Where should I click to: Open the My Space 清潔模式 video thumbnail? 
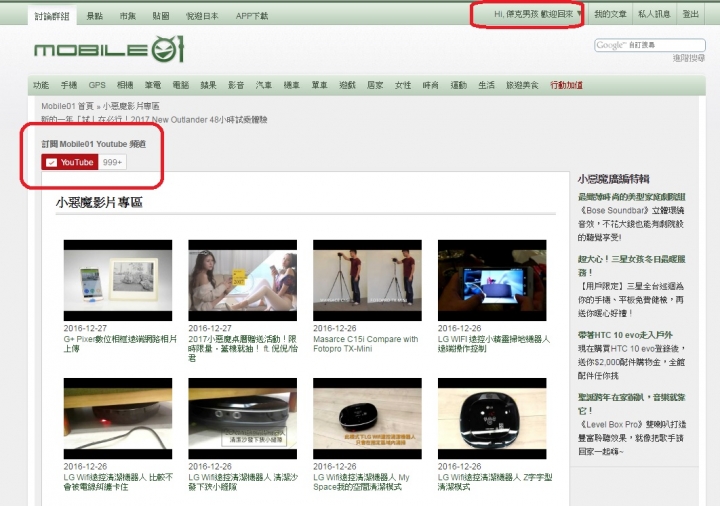(367, 418)
